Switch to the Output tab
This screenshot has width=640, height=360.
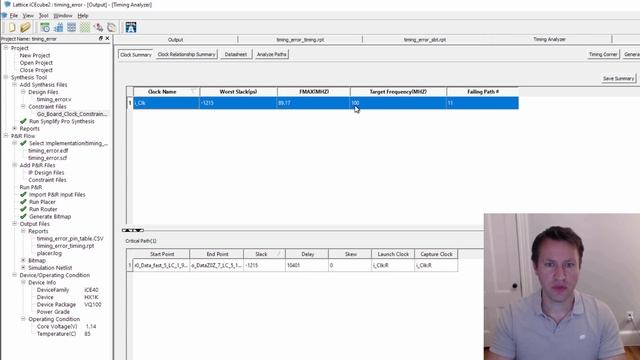click(x=176, y=40)
